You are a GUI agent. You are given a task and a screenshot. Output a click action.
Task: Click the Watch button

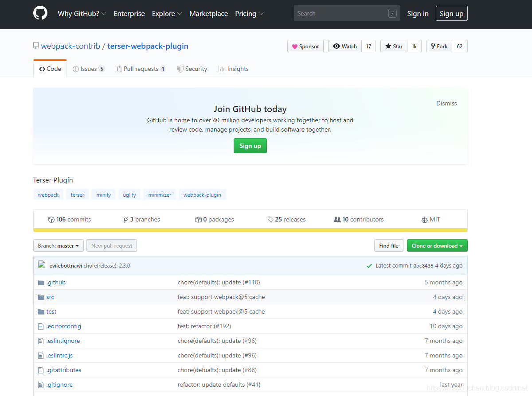pyautogui.click(x=345, y=46)
